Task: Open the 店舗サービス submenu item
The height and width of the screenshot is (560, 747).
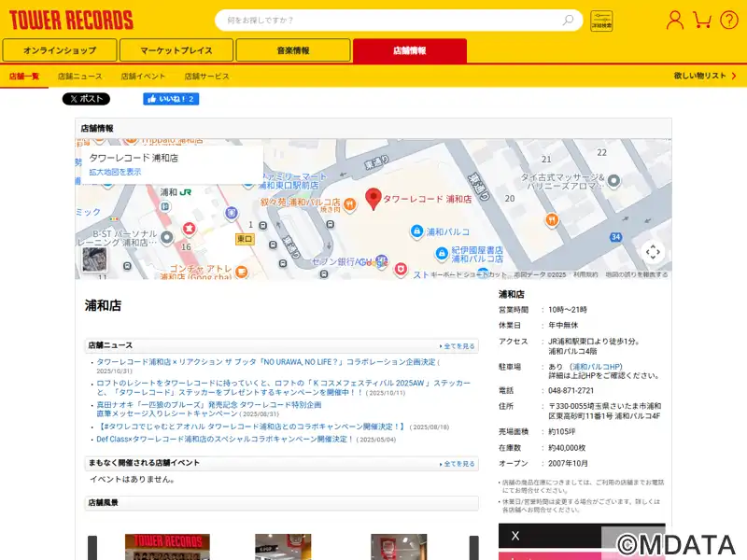Action: click(206, 77)
